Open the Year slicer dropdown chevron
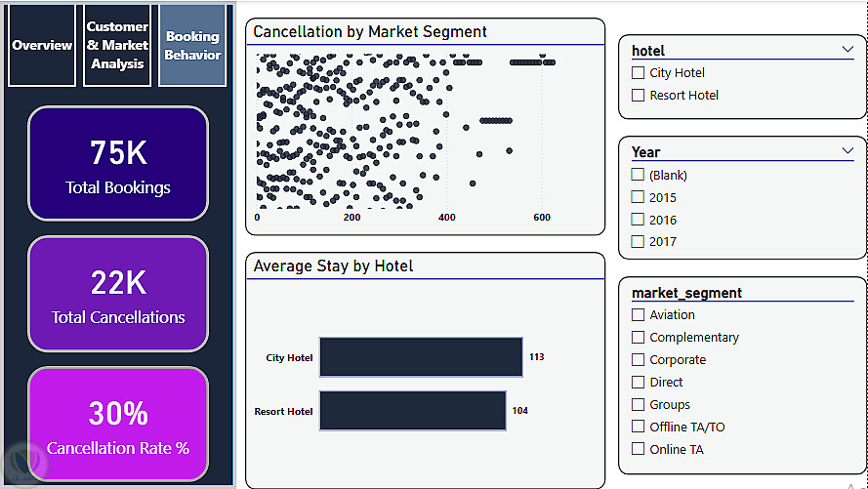 click(x=847, y=150)
